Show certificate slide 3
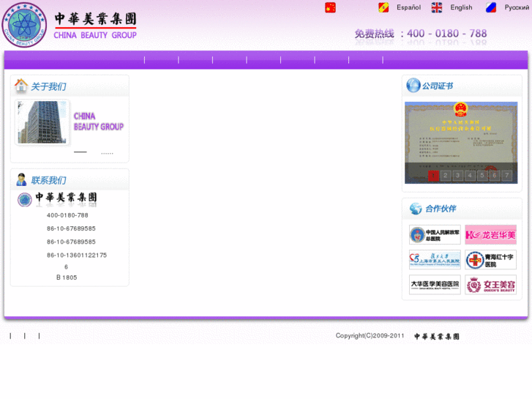 (x=457, y=176)
